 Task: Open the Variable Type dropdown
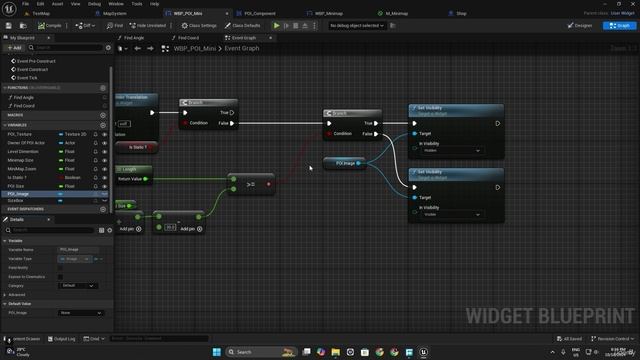pos(75,259)
